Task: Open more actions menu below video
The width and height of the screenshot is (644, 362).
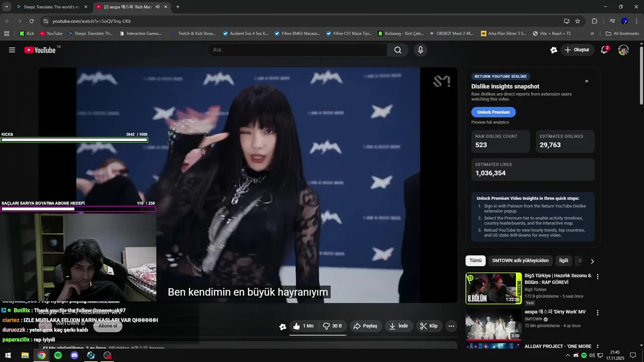Action: pyautogui.click(x=451, y=326)
